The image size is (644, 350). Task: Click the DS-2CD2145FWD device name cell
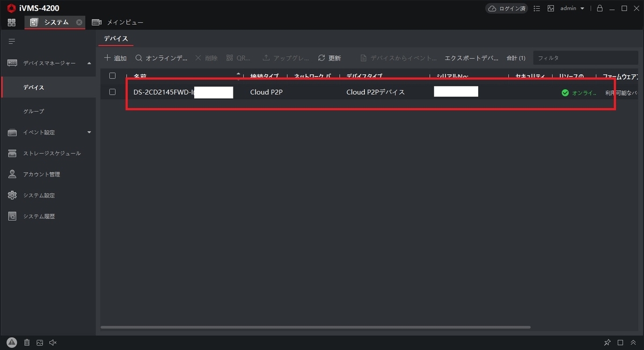pos(183,92)
